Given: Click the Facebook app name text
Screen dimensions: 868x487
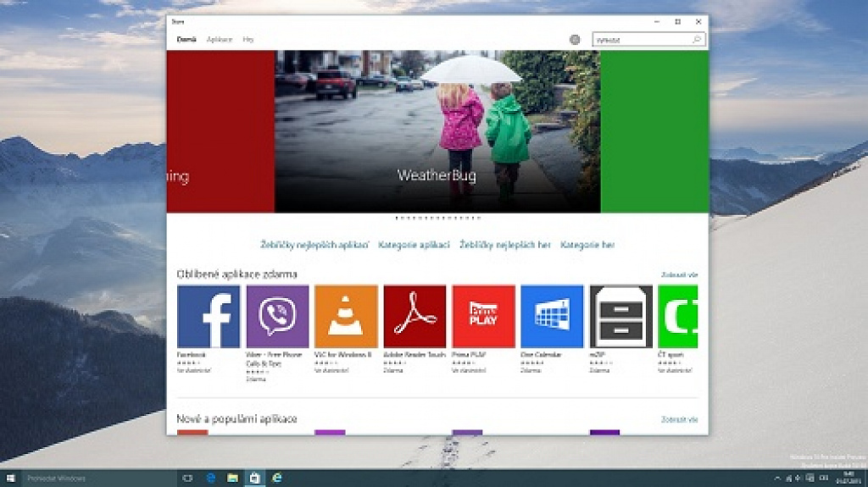Looking at the screenshot, I should click(192, 355).
